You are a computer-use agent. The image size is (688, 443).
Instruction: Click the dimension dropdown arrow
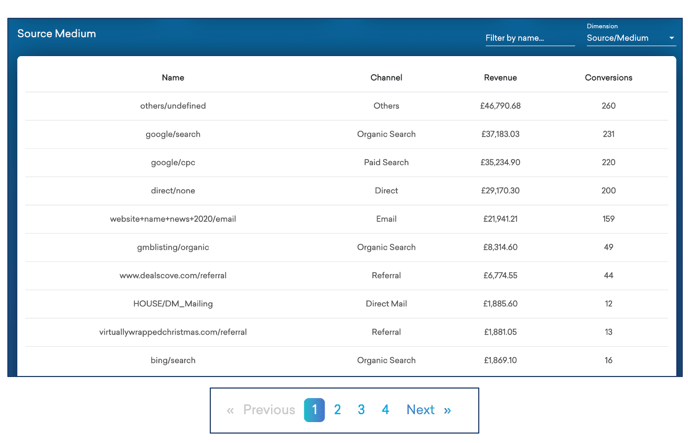pyautogui.click(x=671, y=38)
